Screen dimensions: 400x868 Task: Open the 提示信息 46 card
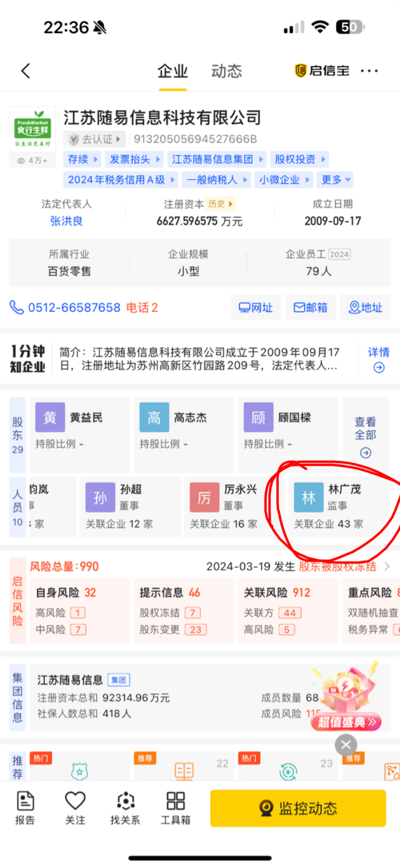(184, 610)
